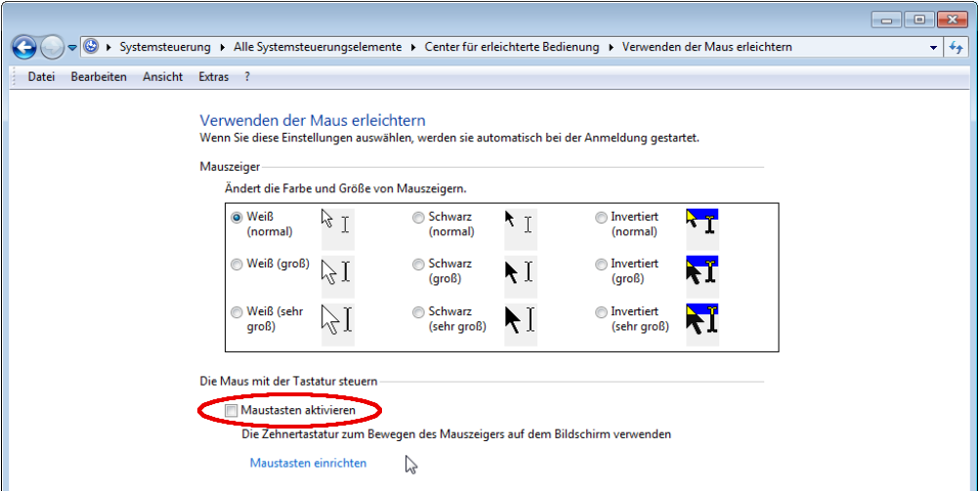Click the white normal cursor preview image
Viewport: 980px width, 491px height.
click(337, 229)
